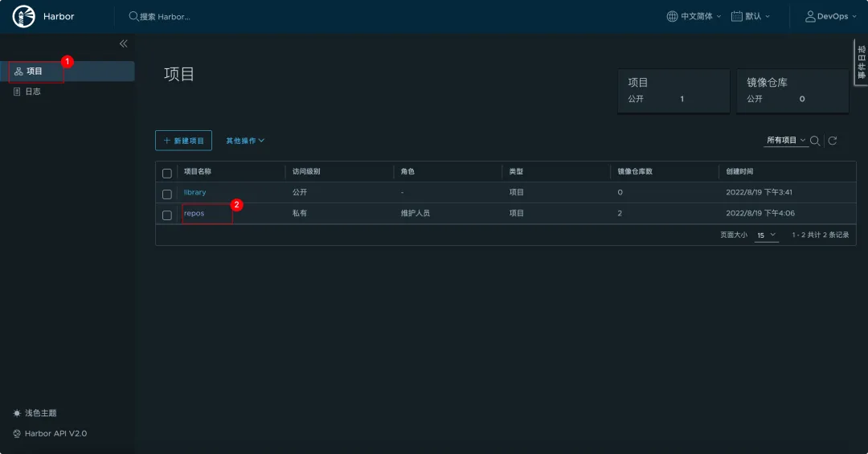This screenshot has width=868, height=454.
Task: Click the logs icon beside 日志 in sidebar
Action: pyautogui.click(x=17, y=92)
